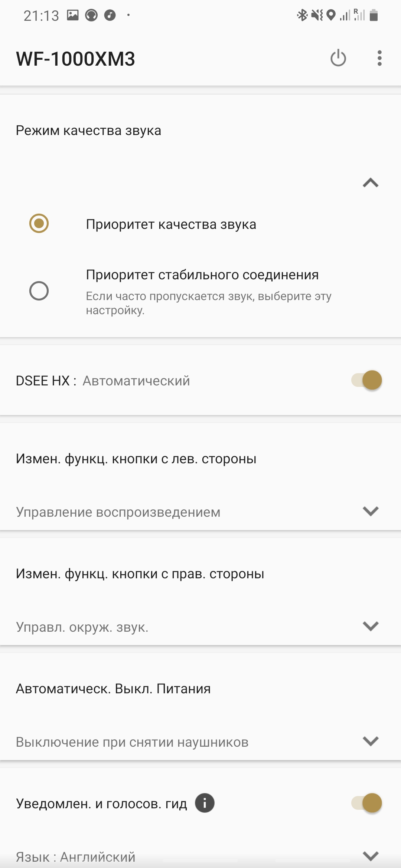Screen dimensions: 401x868
Task: Select Приоритет стабильного соединения radio option
Action: (39, 291)
